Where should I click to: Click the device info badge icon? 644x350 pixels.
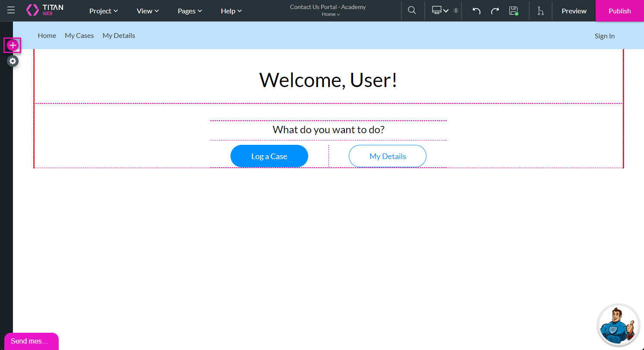[x=456, y=11]
